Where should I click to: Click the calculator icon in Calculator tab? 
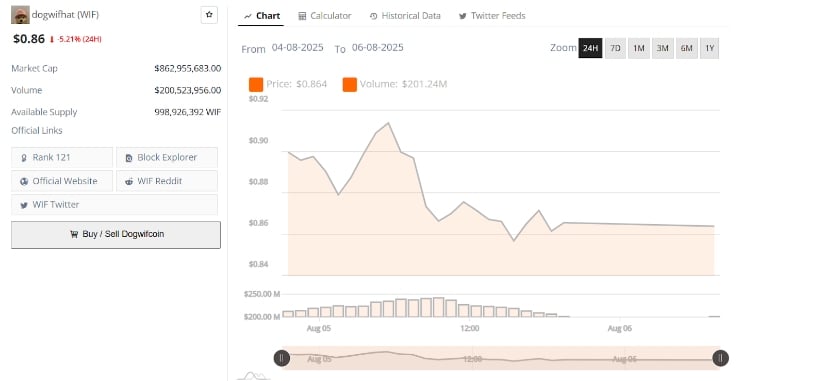point(302,16)
